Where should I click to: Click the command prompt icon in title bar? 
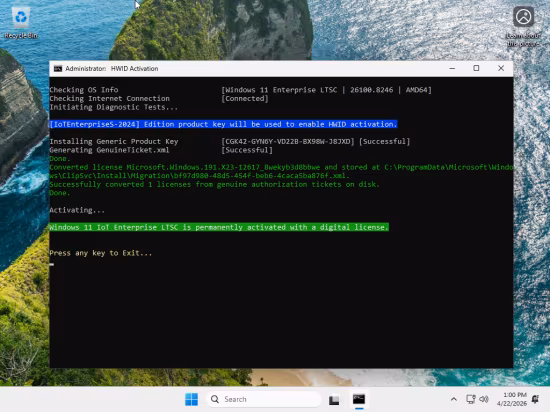click(58, 69)
